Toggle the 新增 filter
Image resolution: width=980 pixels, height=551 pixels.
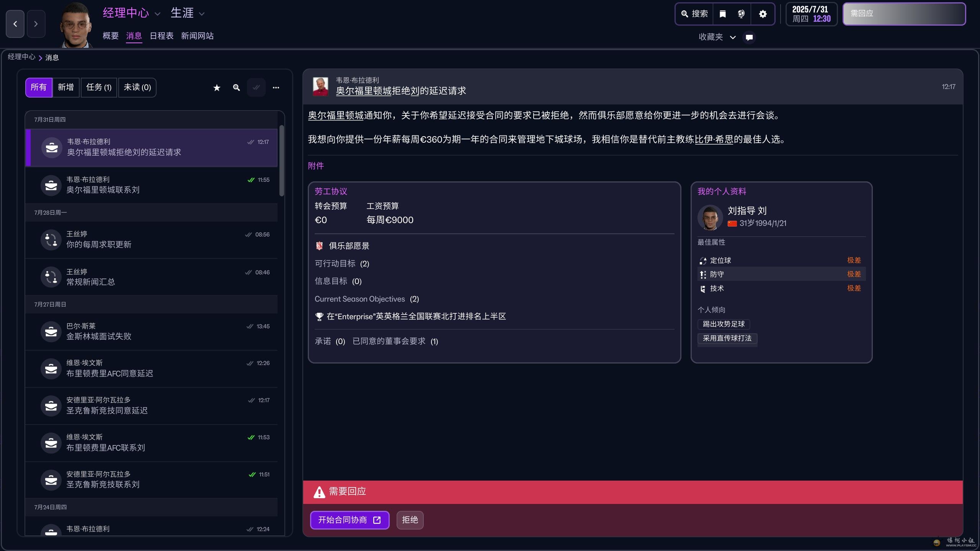click(x=66, y=88)
